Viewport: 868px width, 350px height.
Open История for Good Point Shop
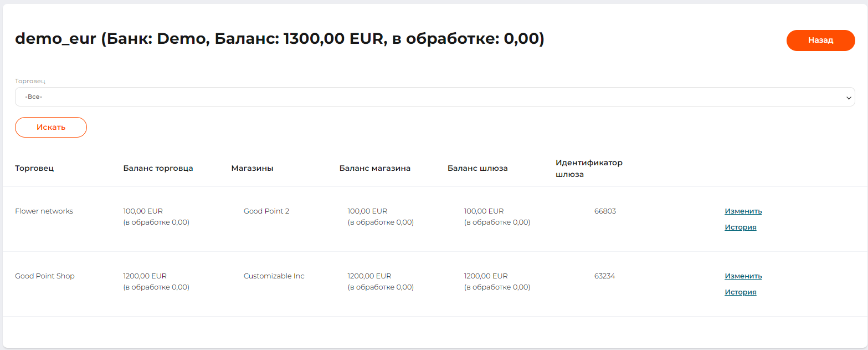click(740, 292)
